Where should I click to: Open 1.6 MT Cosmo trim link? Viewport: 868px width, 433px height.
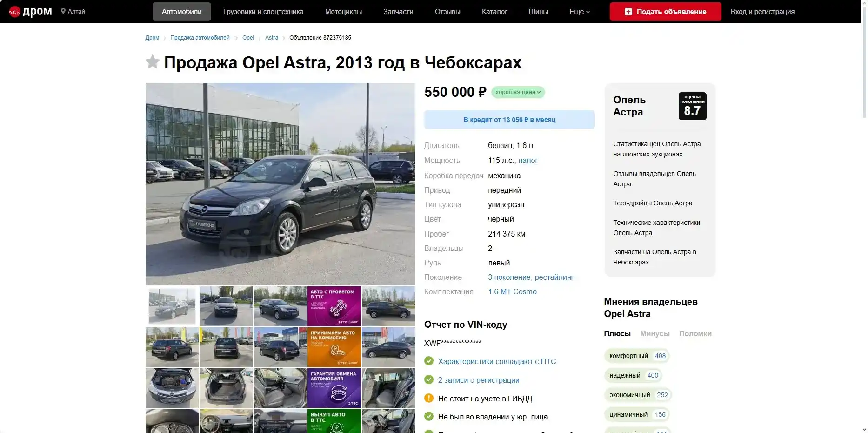[512, 291]
